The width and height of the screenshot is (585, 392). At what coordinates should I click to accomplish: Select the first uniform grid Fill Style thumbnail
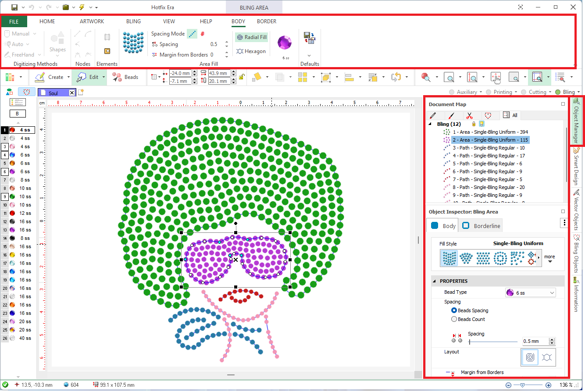click(x=449, y=258)
